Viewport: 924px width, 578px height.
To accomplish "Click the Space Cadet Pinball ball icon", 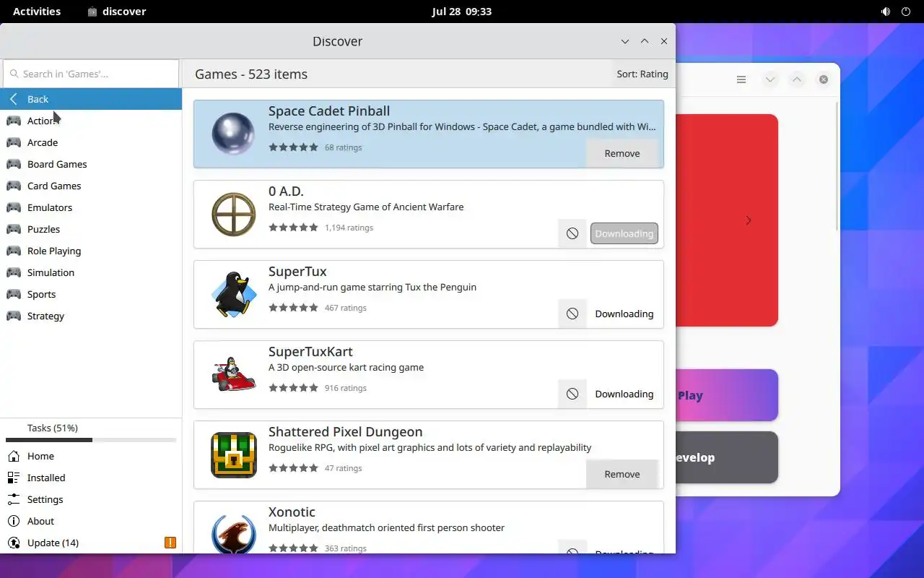I will point(233,134).
